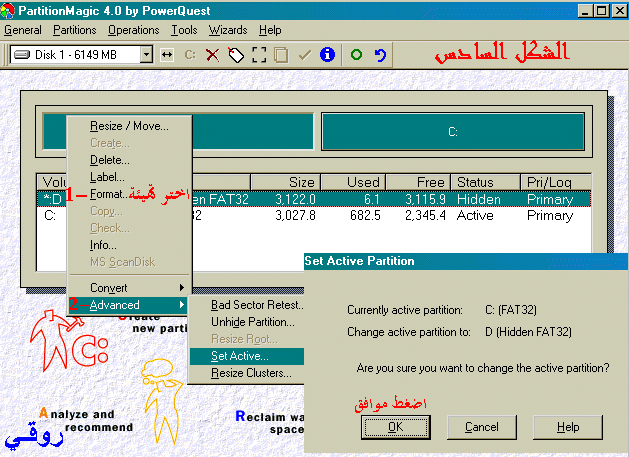Click the Hidden status cell
Image resolution: width=629 pixels, height=457 pixels.
click(x=478, y=199)
